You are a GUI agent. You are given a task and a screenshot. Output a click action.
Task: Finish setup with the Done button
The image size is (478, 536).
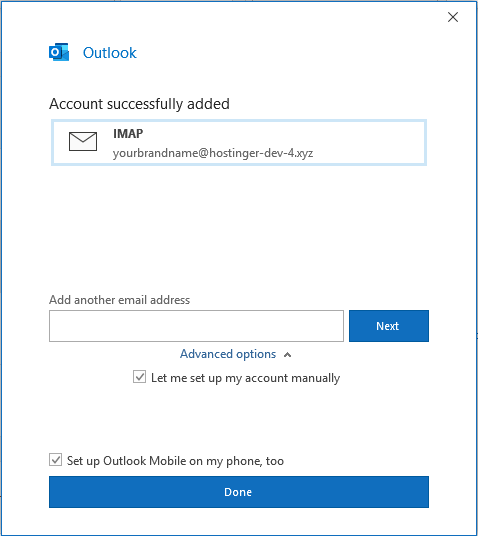pyautogui.click(x=239, y=492)
